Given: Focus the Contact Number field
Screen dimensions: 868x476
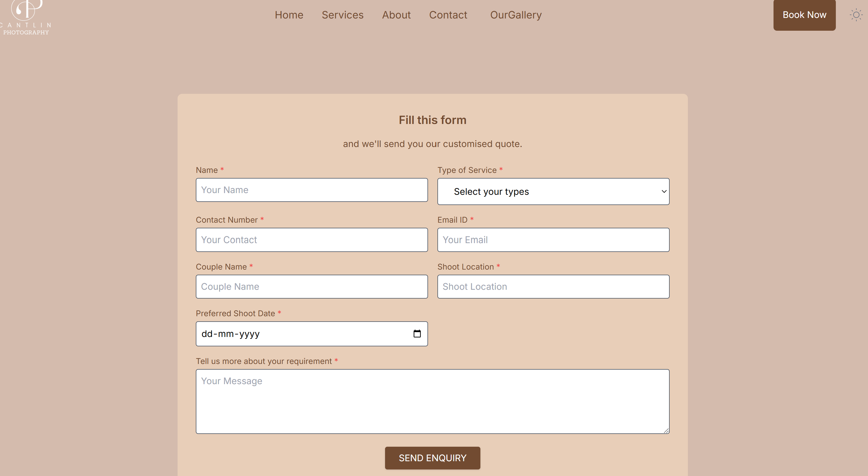Looking at the screenshot, I should (311, 240).
